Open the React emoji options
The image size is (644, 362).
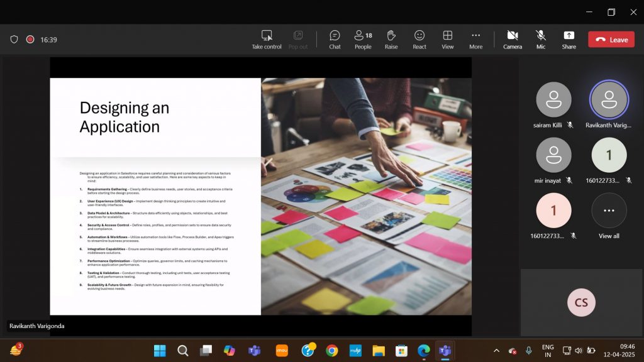point(419,39)
